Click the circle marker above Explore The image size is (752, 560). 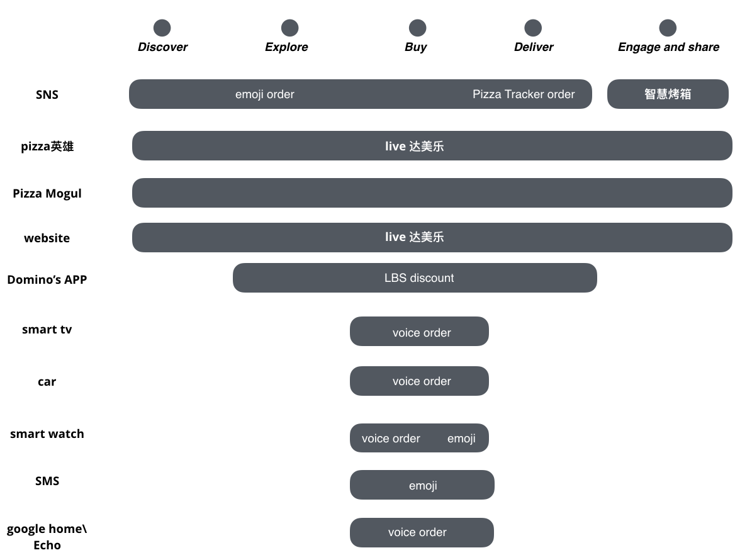tap(289, 28)
